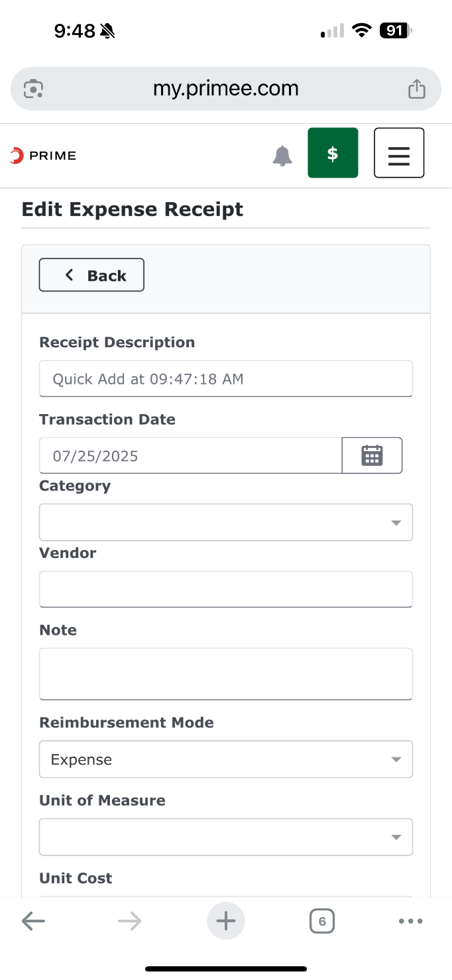
Task: Open new tab with plus button
Action: [x=226, y=921]
